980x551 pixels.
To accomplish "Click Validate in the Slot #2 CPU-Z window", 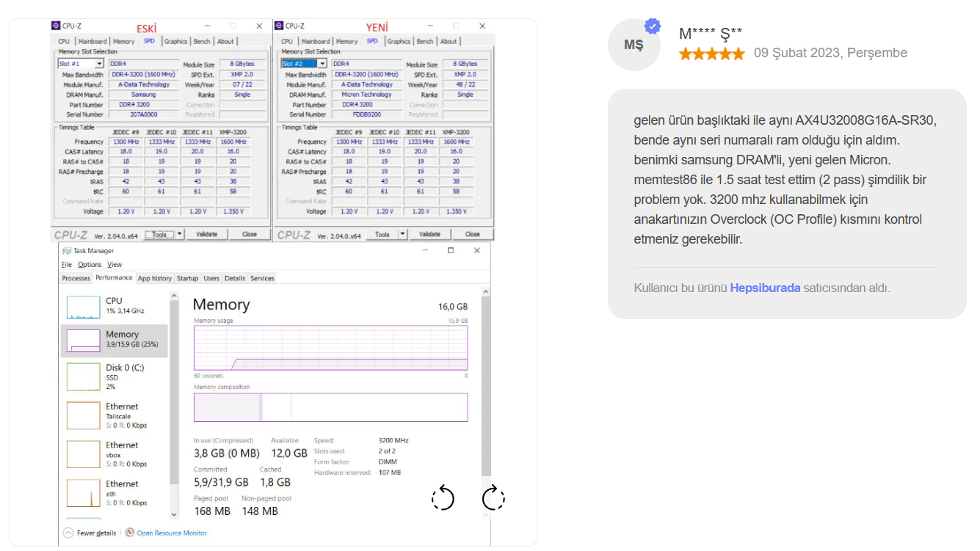I will click(429, 234).
